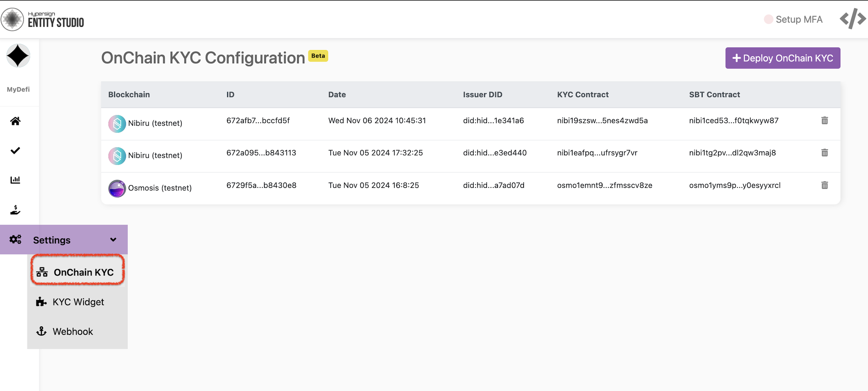The image size is (868, 391).
Task: Collapse the Settings menu chevron
Action: click(113, 240)
